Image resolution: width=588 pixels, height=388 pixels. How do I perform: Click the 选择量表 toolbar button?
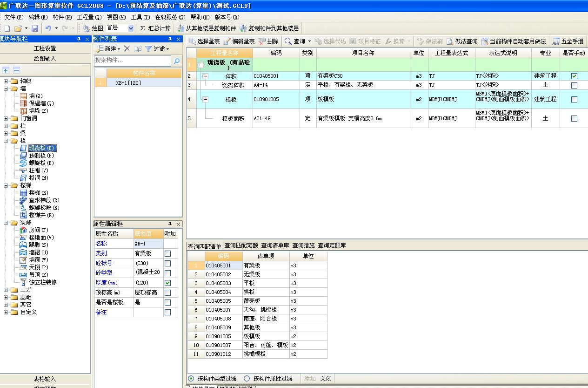click(204, 41)
